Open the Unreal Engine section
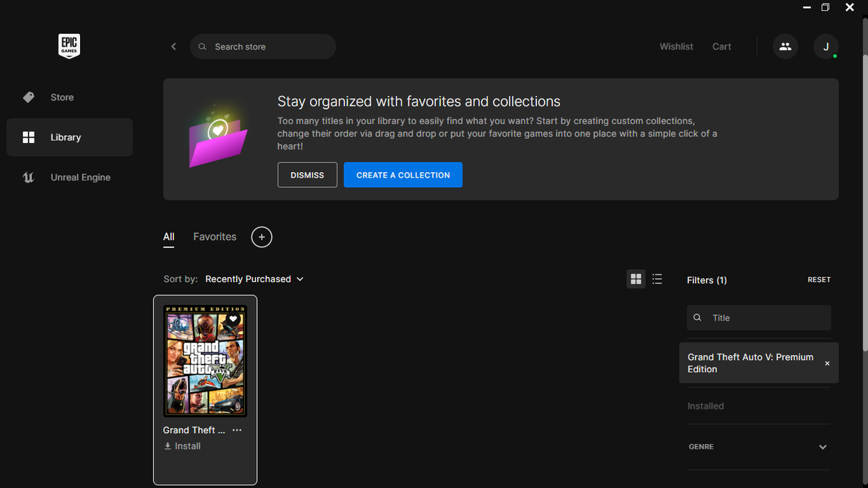This screenshot has width=868, height=488. [x=69, y=178]
